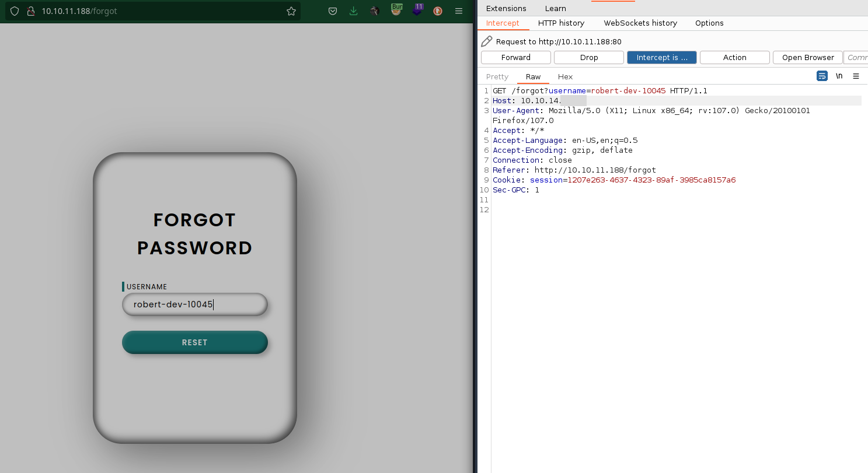Switch to the HTTP history tab
Image resolution: width=868 pixels, height=473 pixels.
pos(561,23)
